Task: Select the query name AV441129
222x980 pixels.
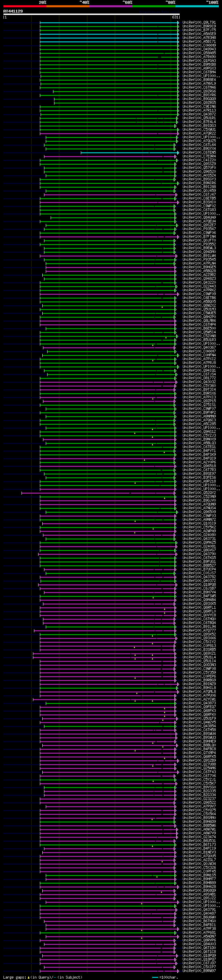Action: click(x=13, y=11)
